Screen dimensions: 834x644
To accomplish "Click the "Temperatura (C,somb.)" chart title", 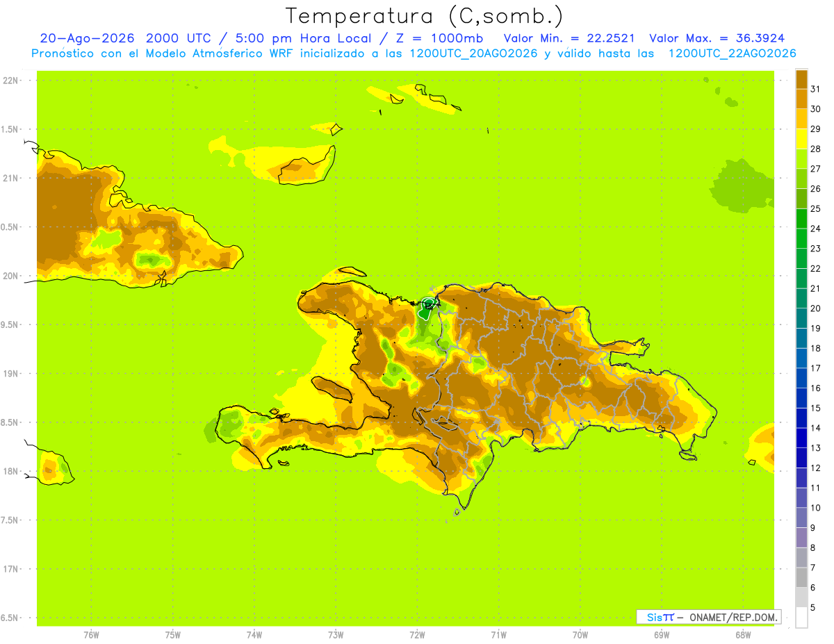I will [x=425, y=16].
